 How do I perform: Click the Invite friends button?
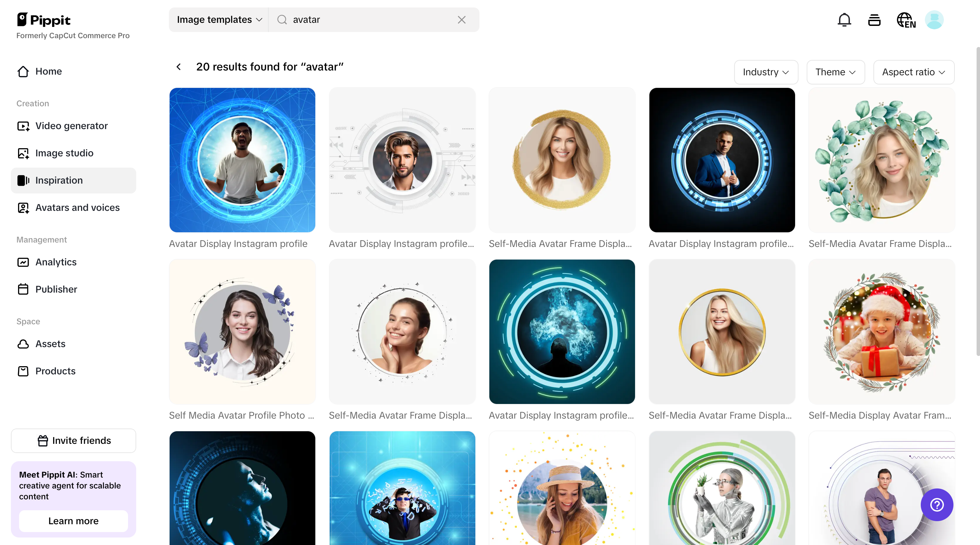74,440
